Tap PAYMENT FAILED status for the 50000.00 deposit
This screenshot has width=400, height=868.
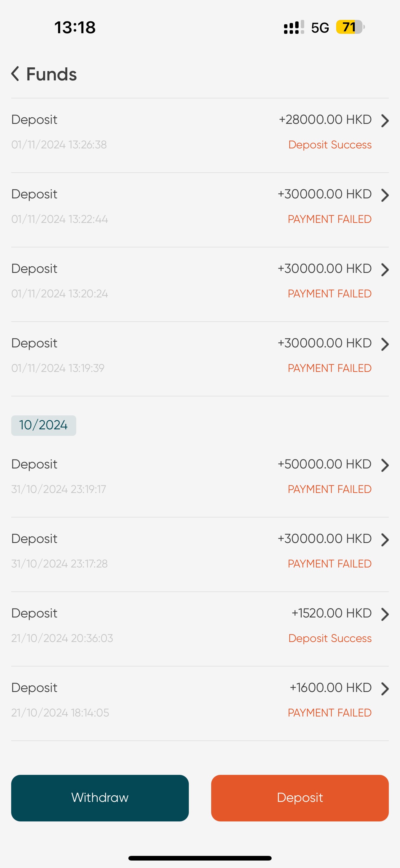[329, 489]
